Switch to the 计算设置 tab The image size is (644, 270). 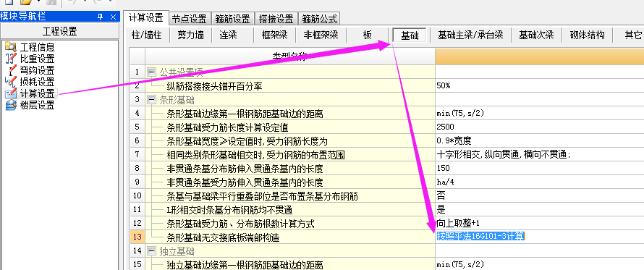(145, 17)
